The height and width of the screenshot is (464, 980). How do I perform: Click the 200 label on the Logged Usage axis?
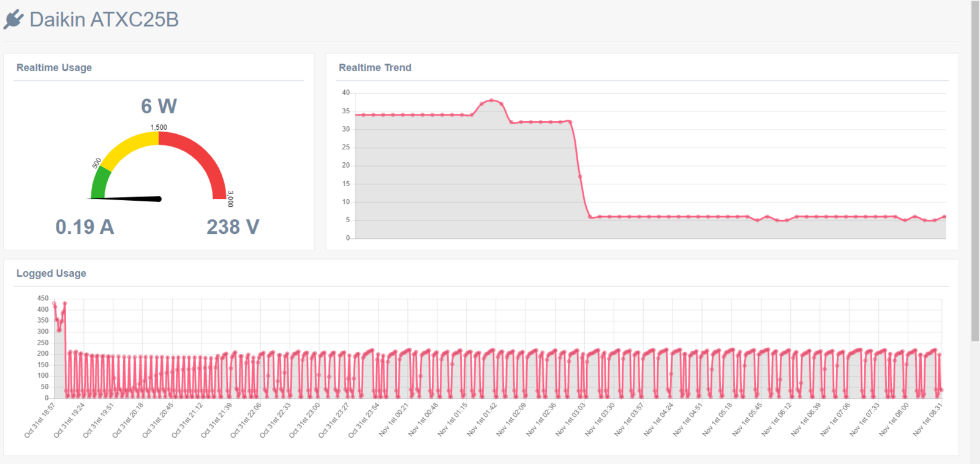(43, 353)
